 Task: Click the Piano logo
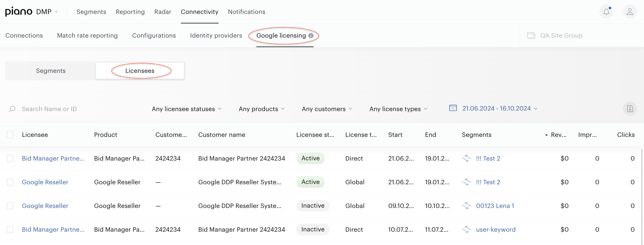tap(19, 12)
